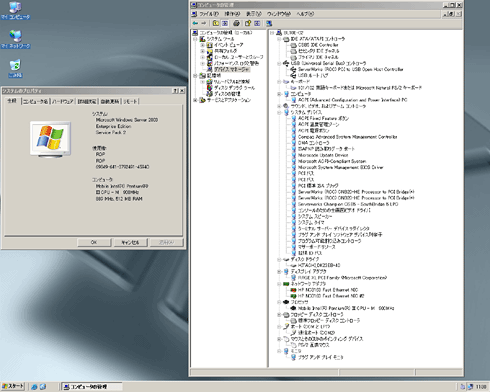Click the Properties icon in the toolbar
The width and height of the screenshot is (490, 392).
pos(248,23)
